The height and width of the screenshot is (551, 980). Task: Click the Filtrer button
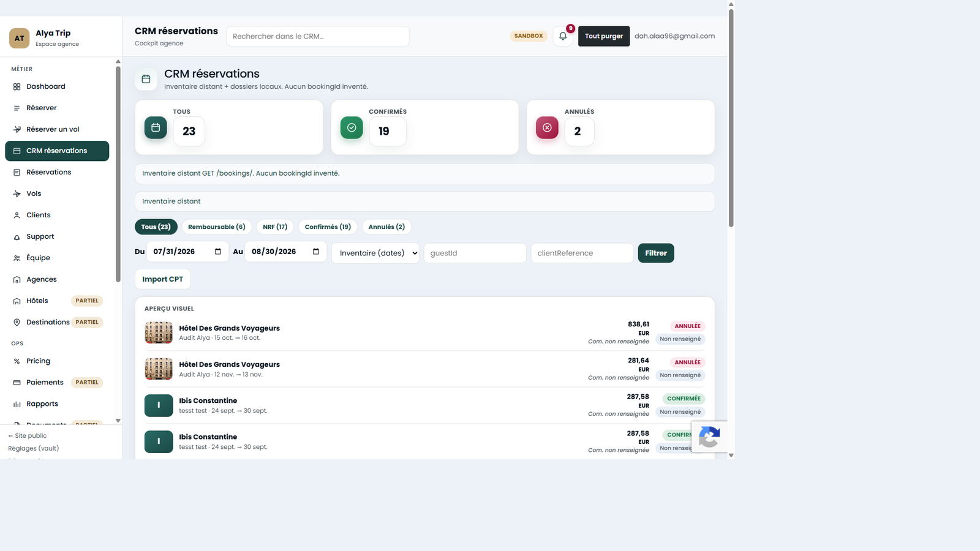click(x=656, y=253)
